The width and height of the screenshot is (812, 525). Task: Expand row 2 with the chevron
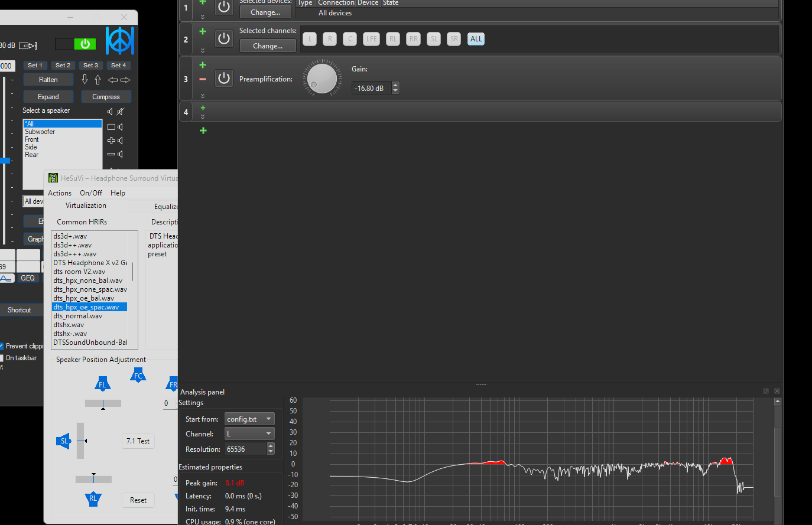(203, 50)
